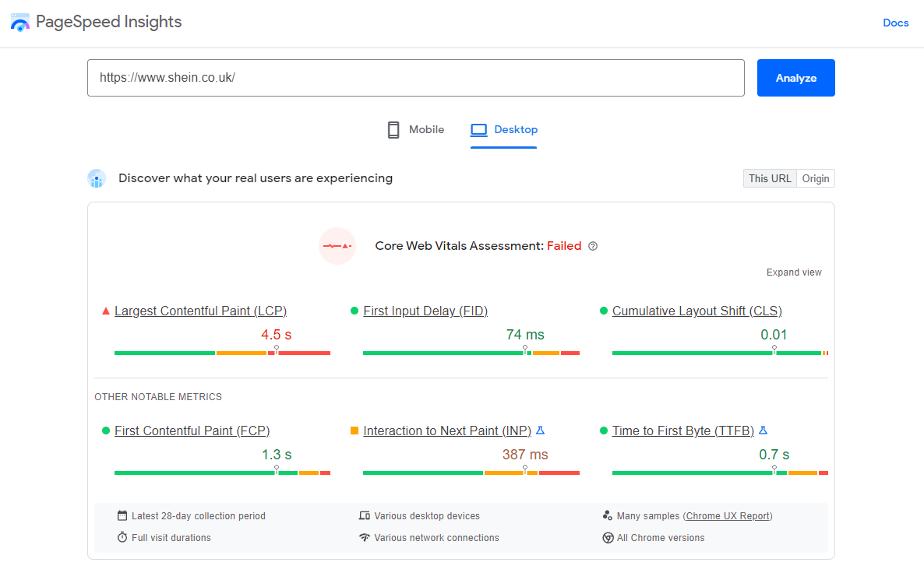Click the calendar collection period icon

(x=122, y=515)
